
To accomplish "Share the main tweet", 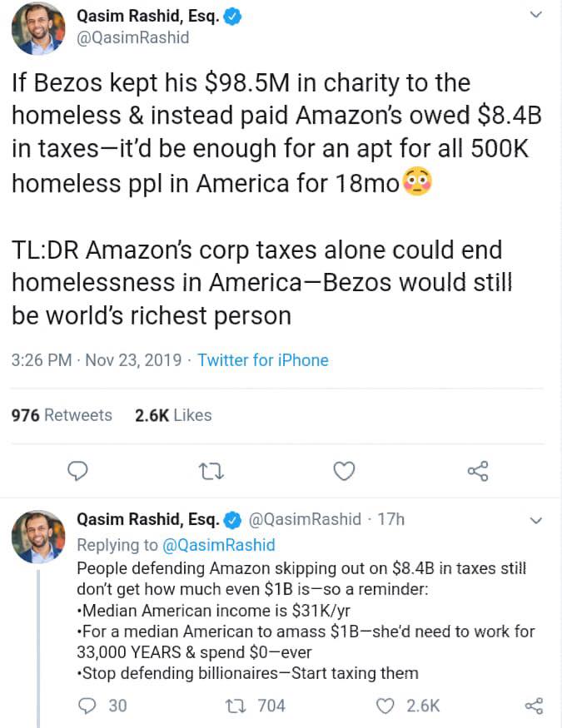I will [x=478, y=471].
